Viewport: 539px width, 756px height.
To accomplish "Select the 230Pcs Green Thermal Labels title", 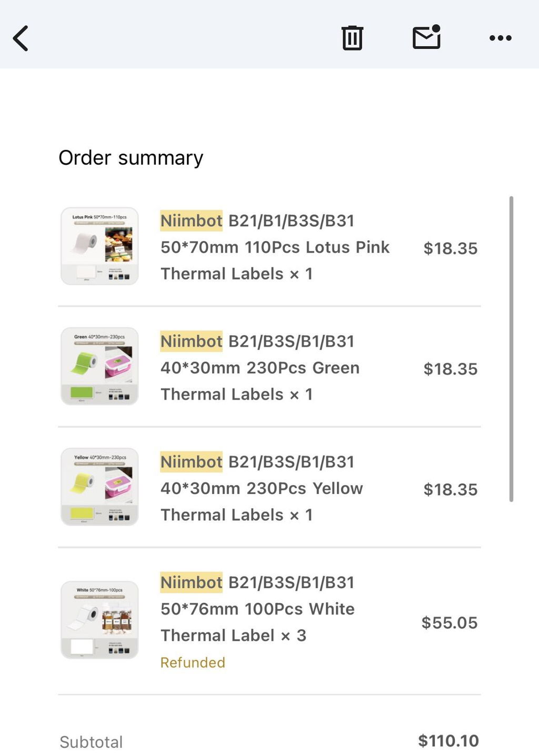I will point(260,367).
